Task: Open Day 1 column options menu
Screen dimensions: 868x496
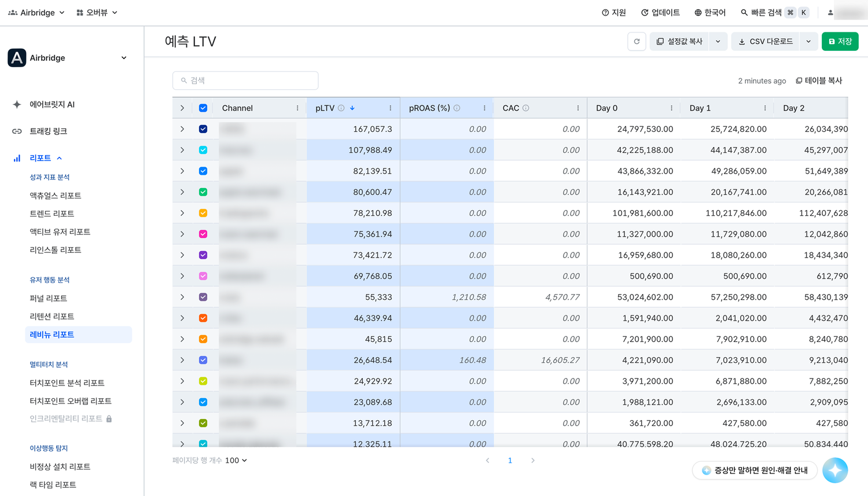Action: click(x=765, y=108)
